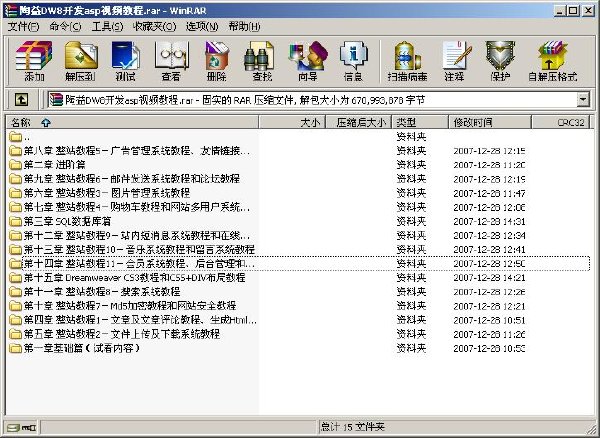Select folder 第八章 整站教程5
This screenshot has height=438, width=600.
click(x=130, y=151)
